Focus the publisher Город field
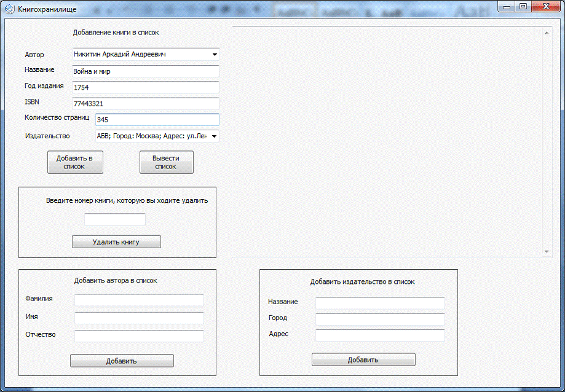565x392 pixels. pyautogui.click(x=379, y=319)
